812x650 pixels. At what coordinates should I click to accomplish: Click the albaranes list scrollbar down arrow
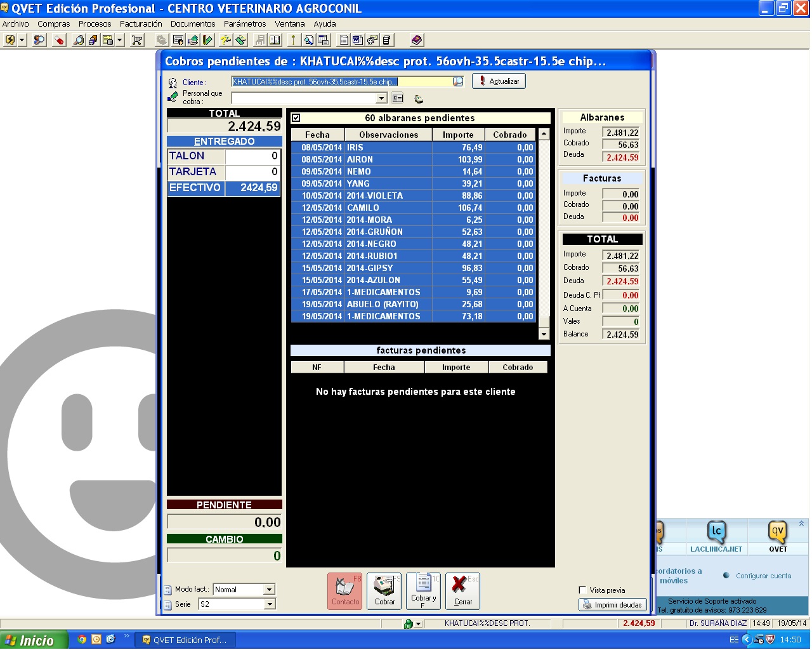[x=544, y=334]
